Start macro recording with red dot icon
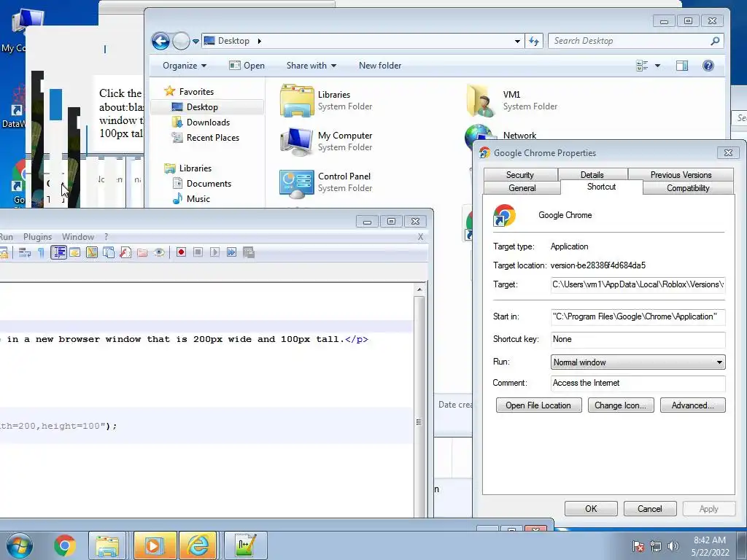This screenshot has width=747, height=560. (181, 252)
